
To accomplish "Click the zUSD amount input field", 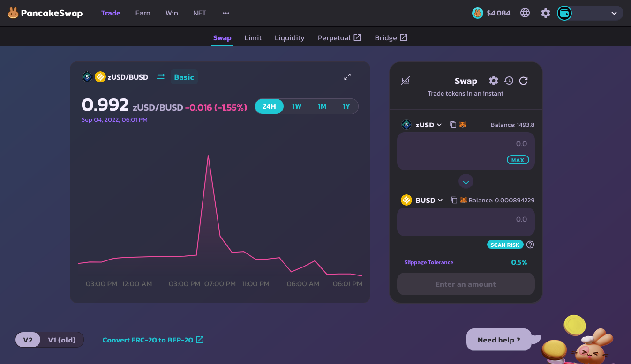I will pos(466,144).
